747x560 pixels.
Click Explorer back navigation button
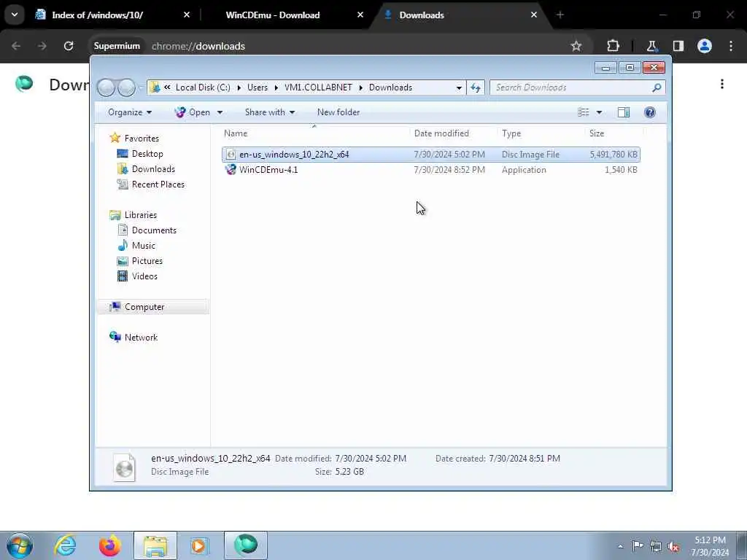(106, 87)
